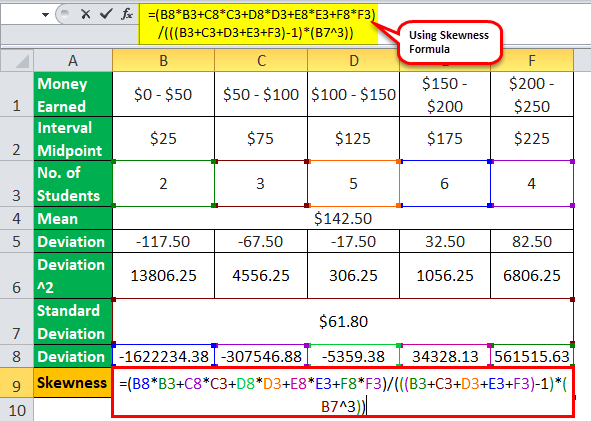The image size is (591, 421).
Task: Select column D header
Action: [x=354, y=61]
